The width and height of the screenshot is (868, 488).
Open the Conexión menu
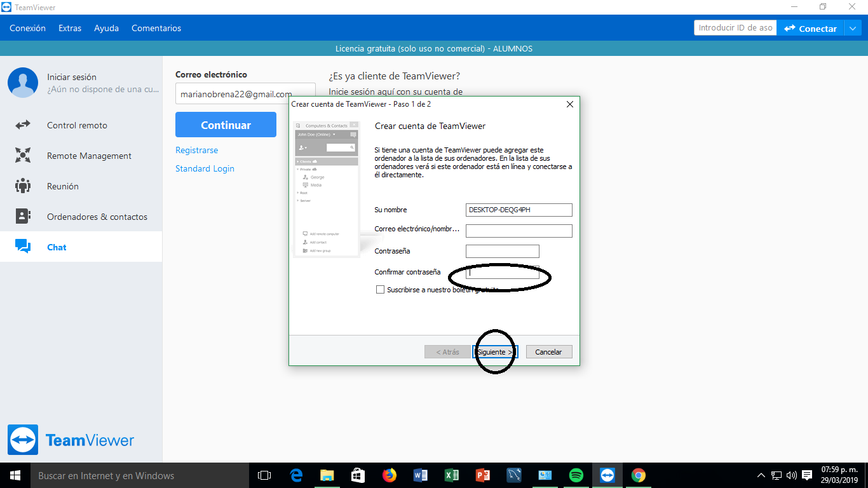28,28
